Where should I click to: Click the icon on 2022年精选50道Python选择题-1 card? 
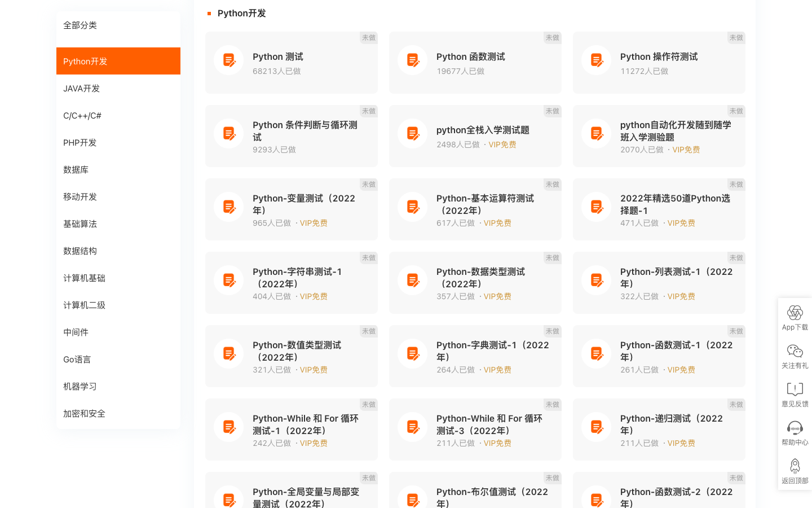(596, 207)
